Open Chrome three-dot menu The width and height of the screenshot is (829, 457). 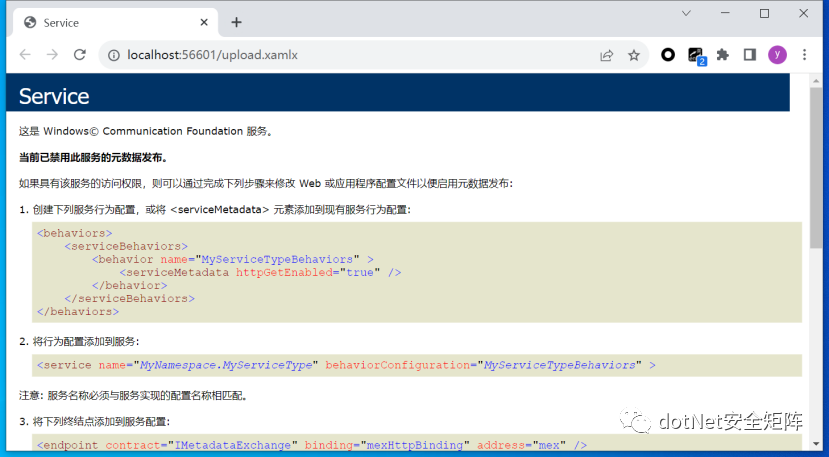pos(804,54)
